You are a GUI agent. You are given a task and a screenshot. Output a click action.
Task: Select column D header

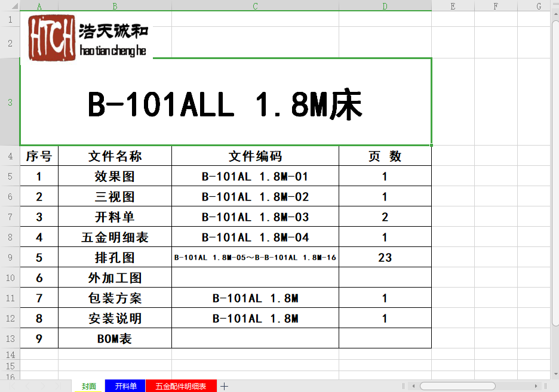(x=385, y=6)
